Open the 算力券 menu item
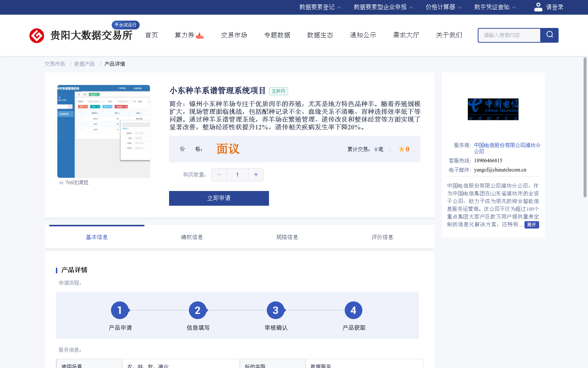This screenshot has height=368, width=588. click(184, 35)
